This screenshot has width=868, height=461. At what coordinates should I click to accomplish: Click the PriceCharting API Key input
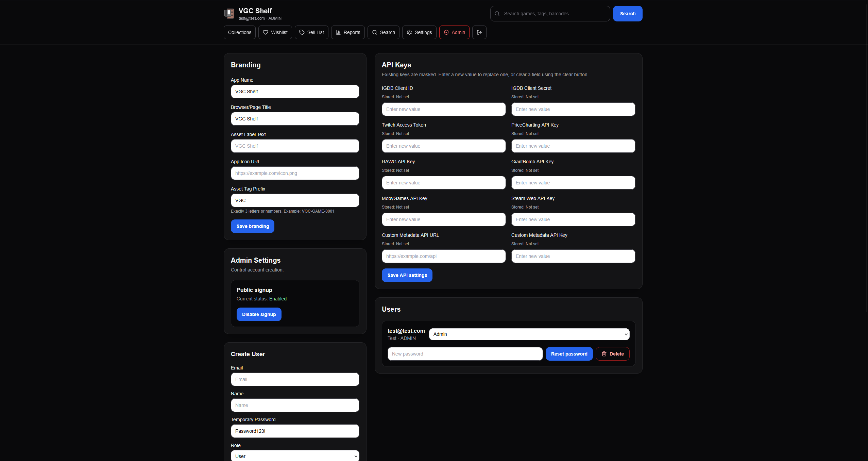coord(573,146)
